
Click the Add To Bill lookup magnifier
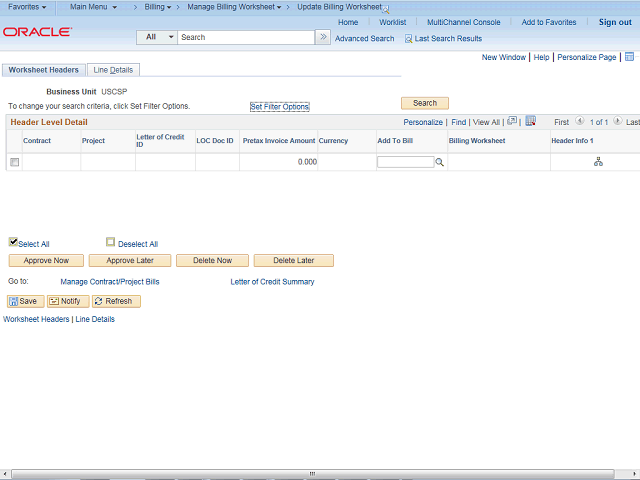[x=440, y=162]
